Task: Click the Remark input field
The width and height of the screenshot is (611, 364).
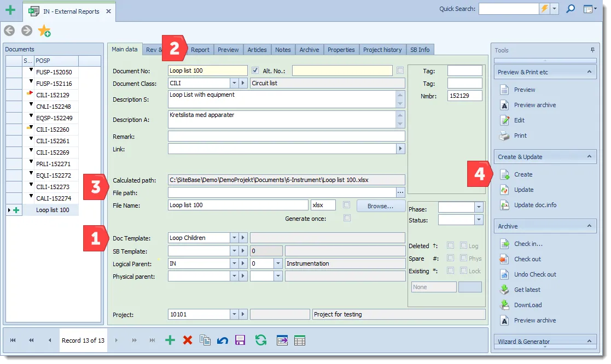Action: [x=287, y=136]
